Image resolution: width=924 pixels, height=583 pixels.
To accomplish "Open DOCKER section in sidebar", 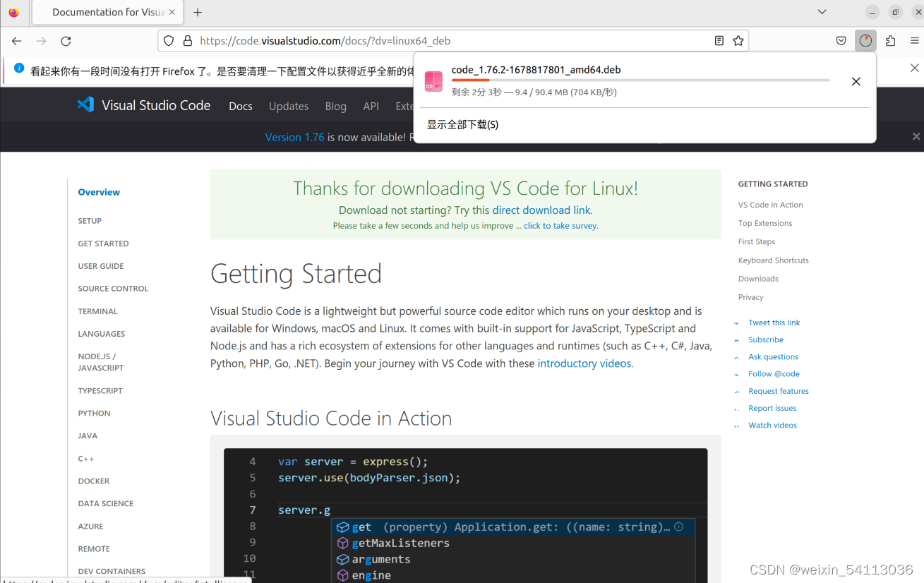I will coord(93,481).
